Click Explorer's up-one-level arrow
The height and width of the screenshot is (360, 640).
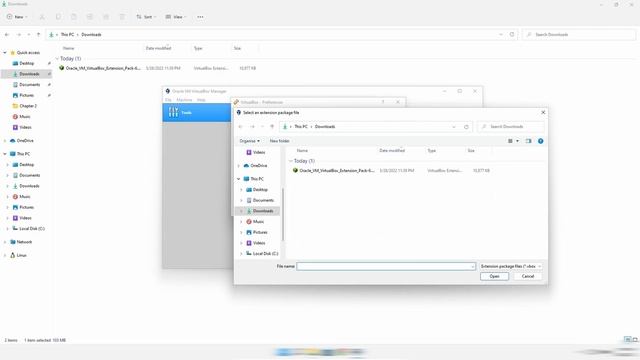point(38,35)
